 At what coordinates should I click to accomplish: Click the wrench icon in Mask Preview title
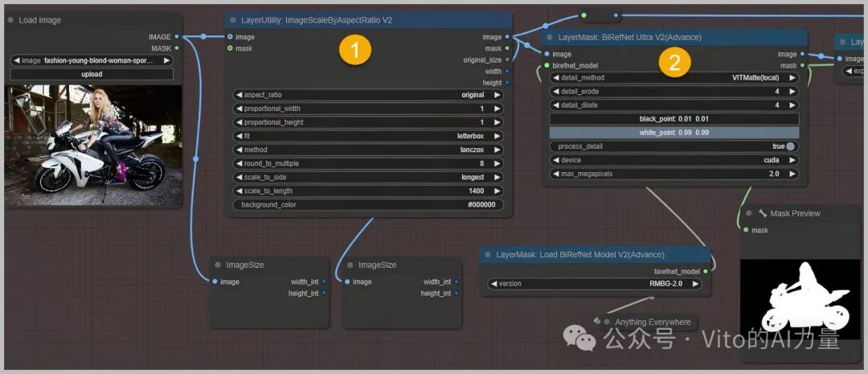pyautogui.click(x=762, y=213)
